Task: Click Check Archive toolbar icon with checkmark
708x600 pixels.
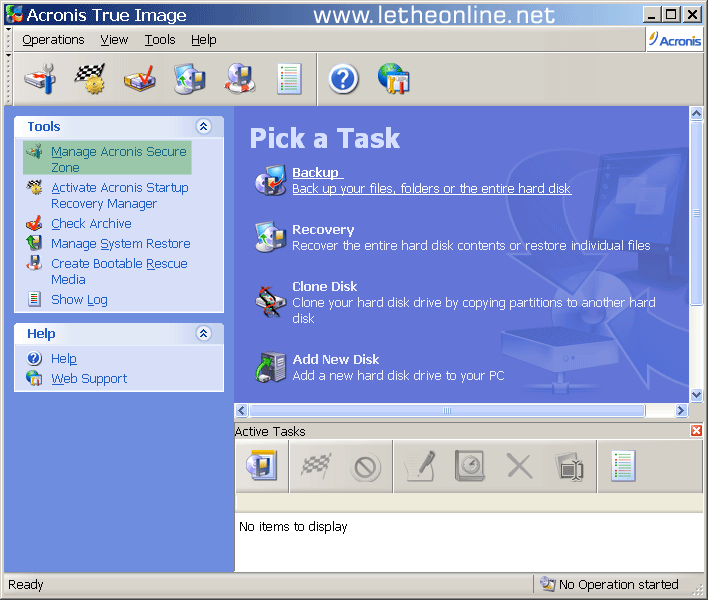Action: point(140,79)
